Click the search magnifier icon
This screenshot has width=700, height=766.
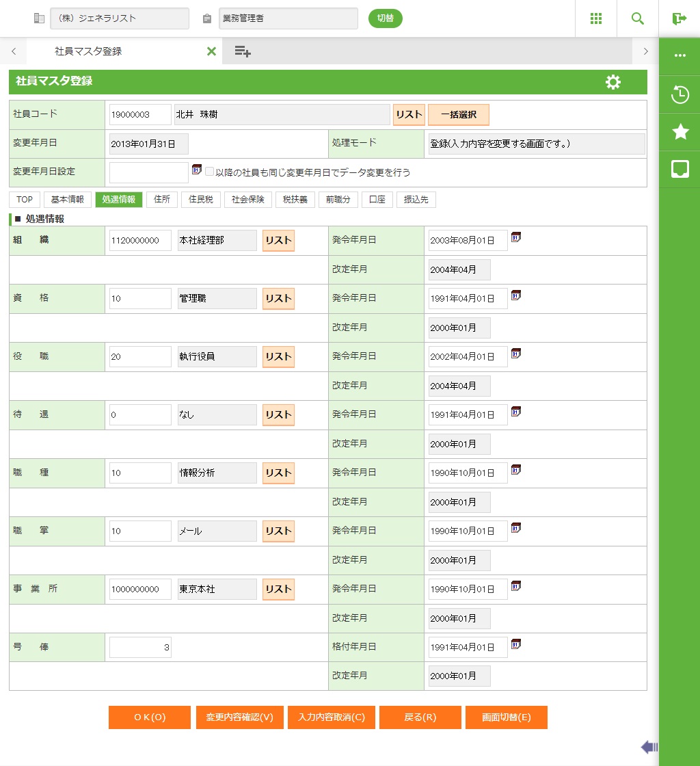(637, 18)
